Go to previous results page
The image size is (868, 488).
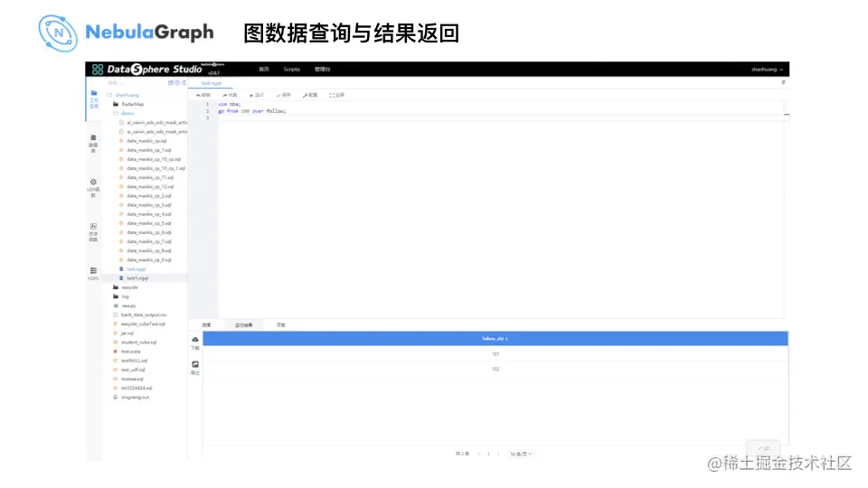click(478, 454)
